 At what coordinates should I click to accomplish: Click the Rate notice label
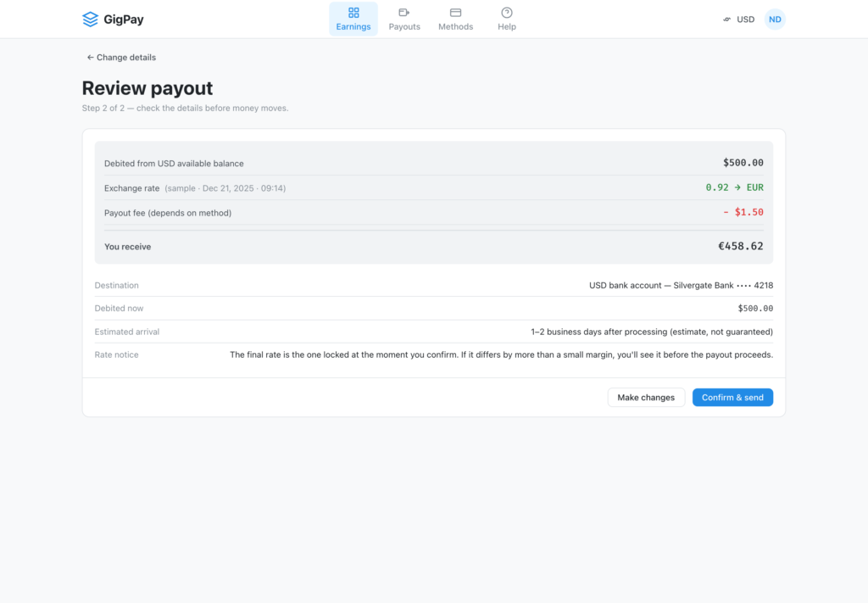(x=116, y=355)
